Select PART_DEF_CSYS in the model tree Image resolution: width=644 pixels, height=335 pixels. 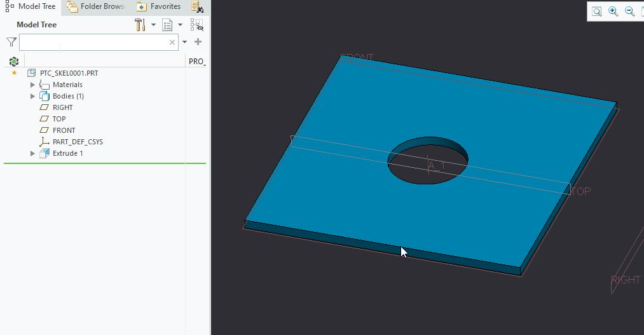pyautogui.click(x=78, y=142)
